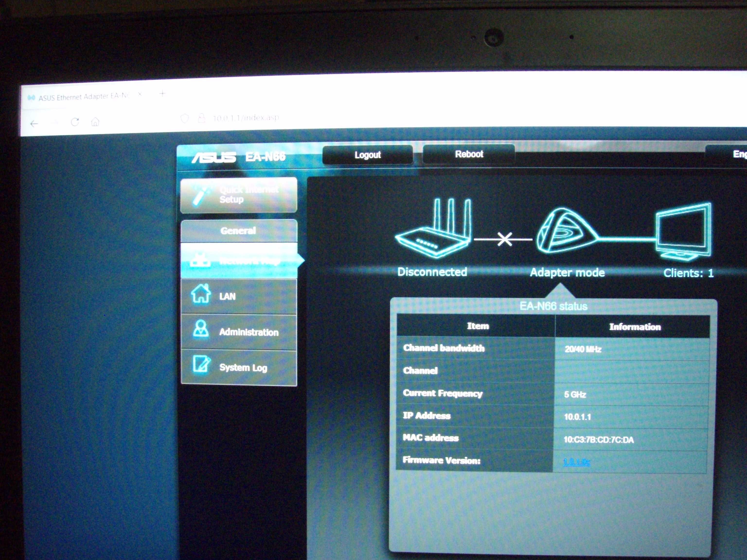This screenshot has width=747, height=560.
Task: Click the address bar showing 10.0.1.1/index.asp
Action: (246, 117)
